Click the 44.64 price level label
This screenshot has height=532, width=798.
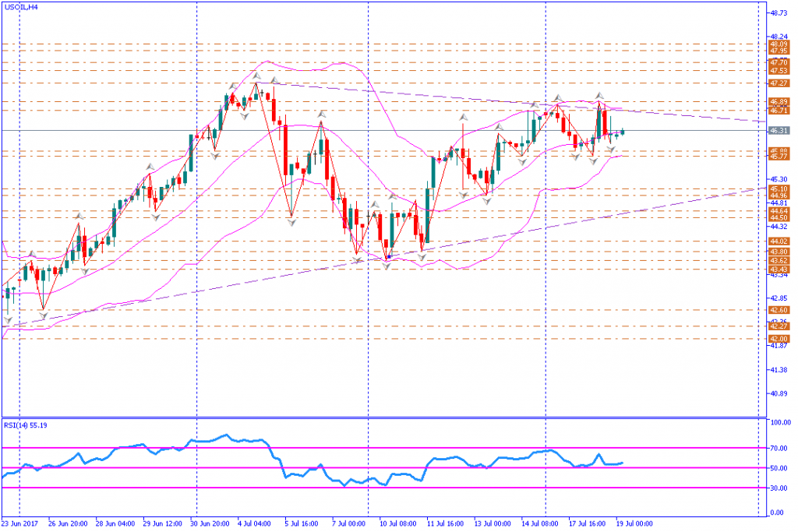(x=779, y=211)
